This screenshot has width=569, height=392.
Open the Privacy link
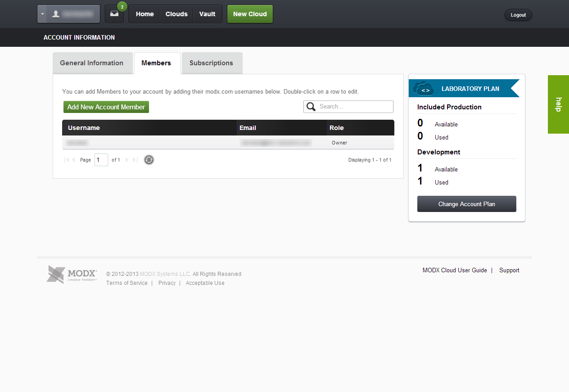pyautogui.click(x=167, y=283)
